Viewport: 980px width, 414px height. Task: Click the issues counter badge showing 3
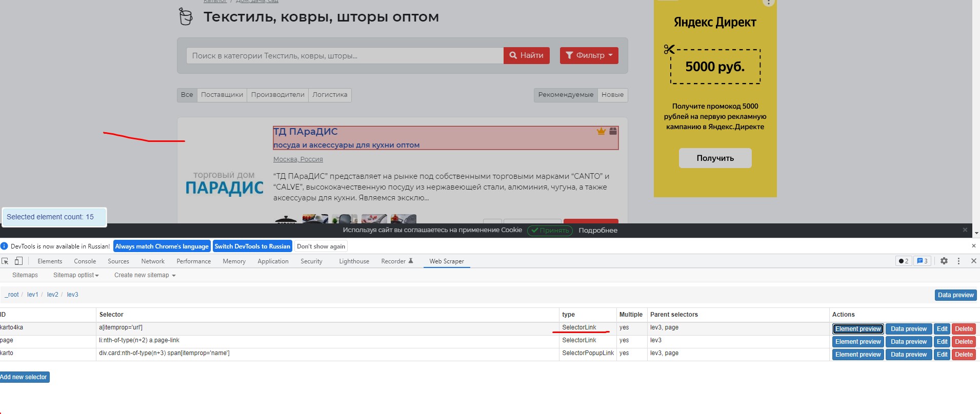click(922, 261)
